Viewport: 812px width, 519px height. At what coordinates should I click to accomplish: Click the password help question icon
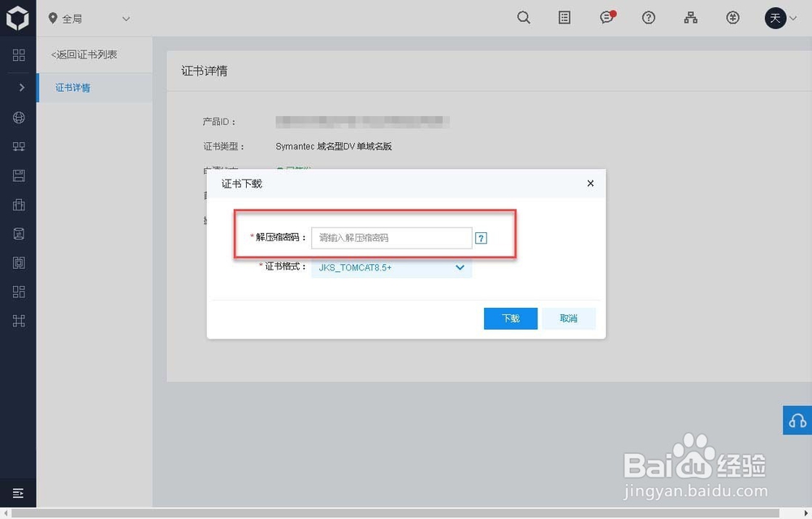coord(481,238)
